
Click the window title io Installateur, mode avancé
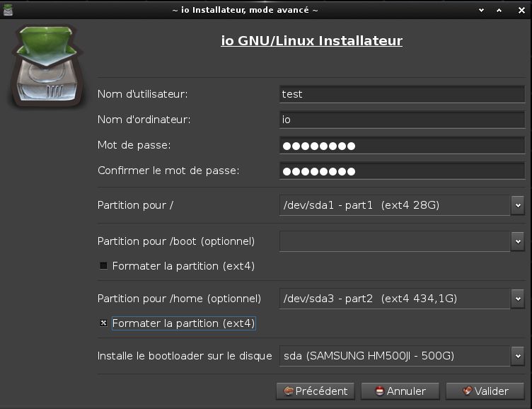point(245,10)
